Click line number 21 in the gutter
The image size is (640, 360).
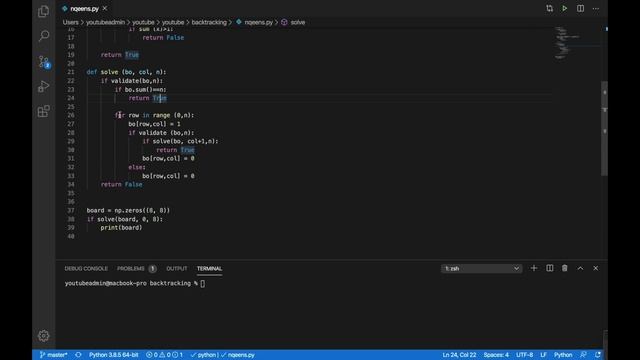[71, 72]
